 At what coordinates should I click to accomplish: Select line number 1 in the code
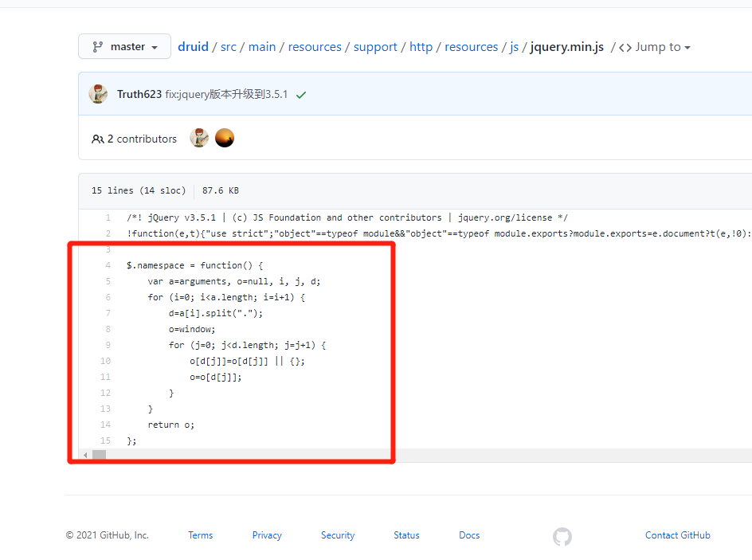coord(108,217)
